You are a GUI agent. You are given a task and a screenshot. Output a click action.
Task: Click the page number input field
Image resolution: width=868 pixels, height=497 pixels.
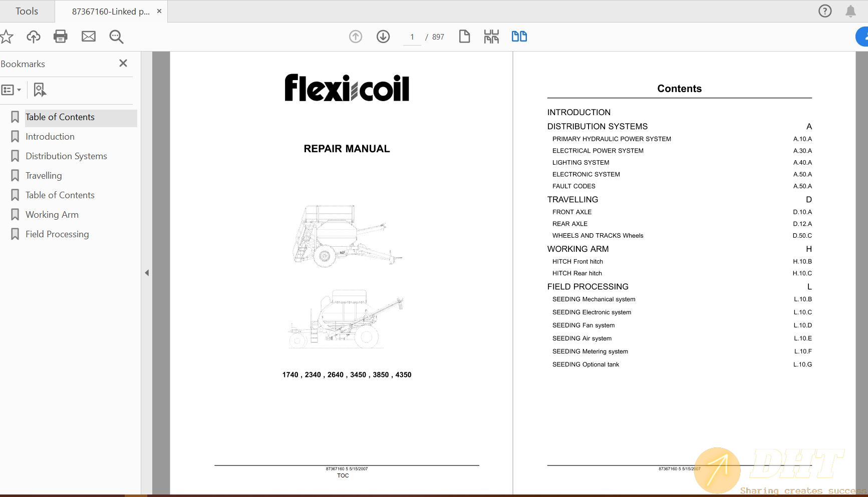click(x=412, y=37)
